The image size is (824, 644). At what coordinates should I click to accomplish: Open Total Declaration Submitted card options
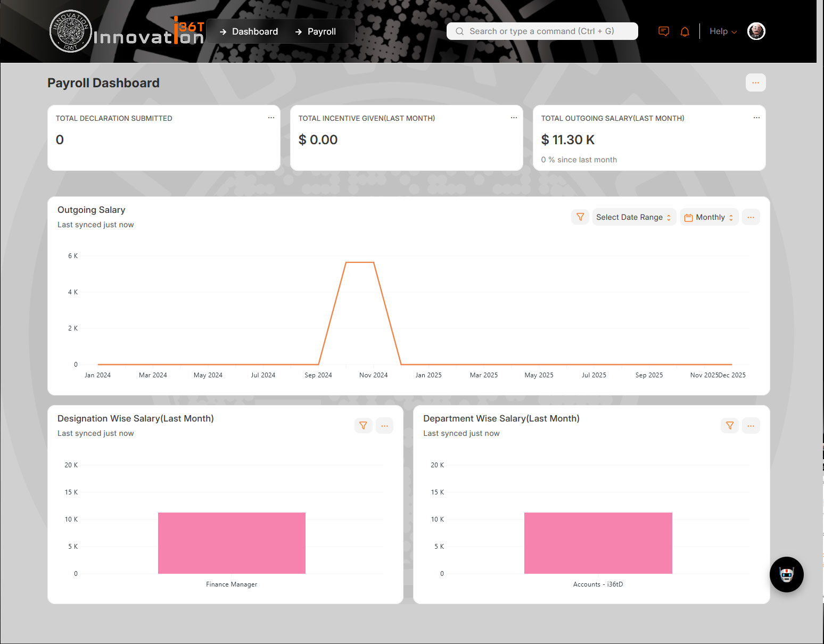pyautogui.click(x=271, y=118)
